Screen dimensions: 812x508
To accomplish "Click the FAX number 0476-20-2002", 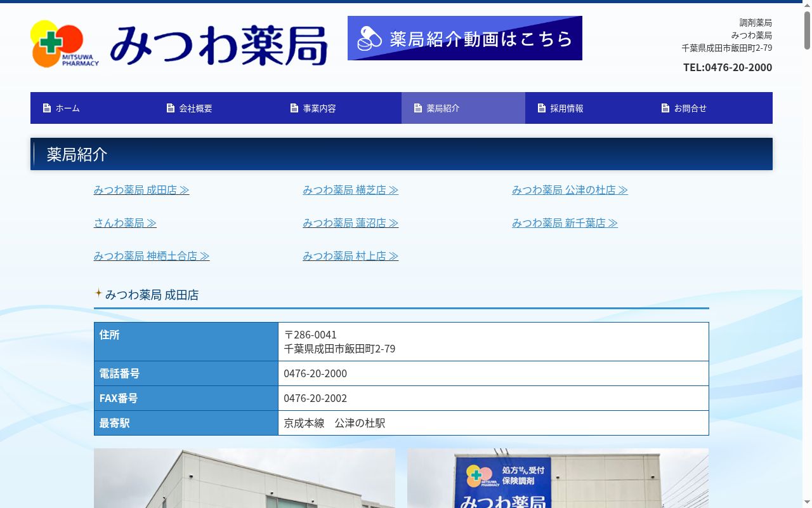I will 315,398.
